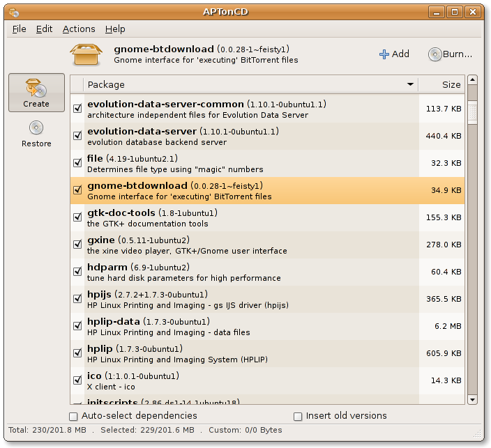The width and height of the screenshot is (491, 448).
Task: Click the 278.0 KB size cell
Action: (444, 245)
